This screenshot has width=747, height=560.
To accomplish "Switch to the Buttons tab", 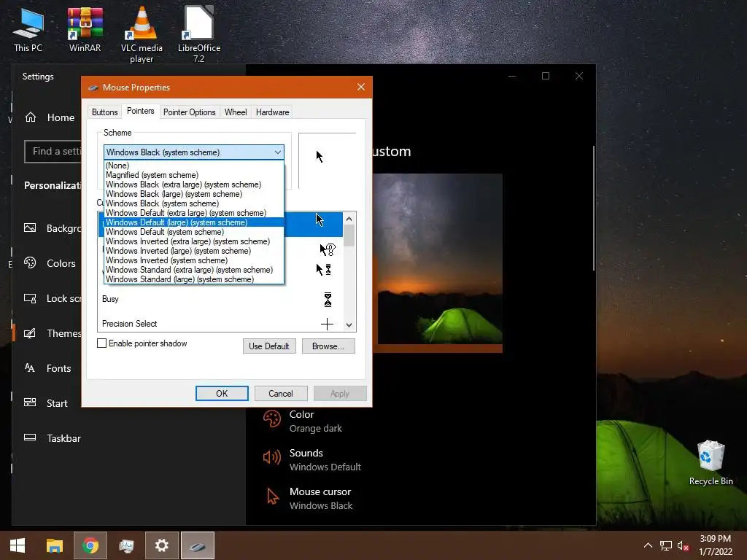I will pos(104,112).
